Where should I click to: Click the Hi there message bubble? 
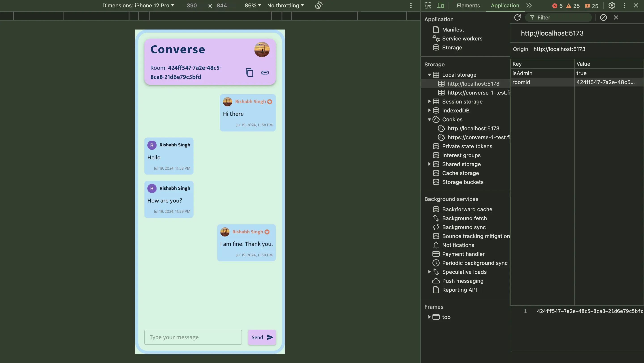(x=248, y=113)
